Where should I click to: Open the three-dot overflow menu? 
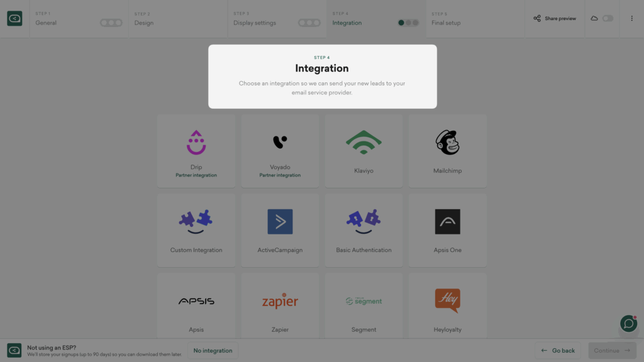coord(632,18)
